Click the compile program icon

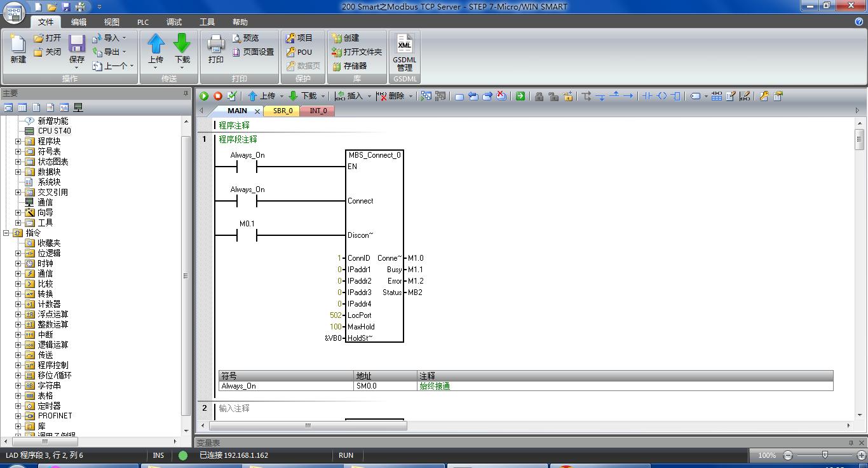pyautogui.click(x=232, y=96)
